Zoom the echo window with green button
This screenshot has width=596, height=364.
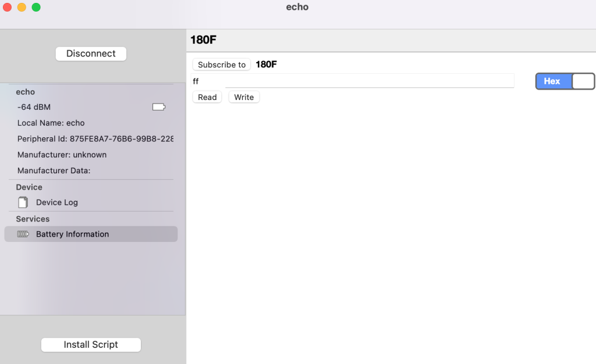(x=36, y=7)
